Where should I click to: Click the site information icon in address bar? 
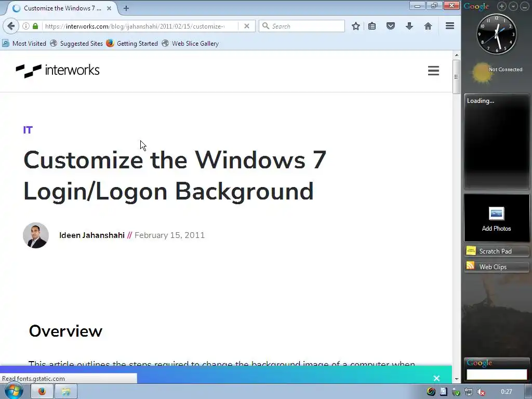point(26,26)
